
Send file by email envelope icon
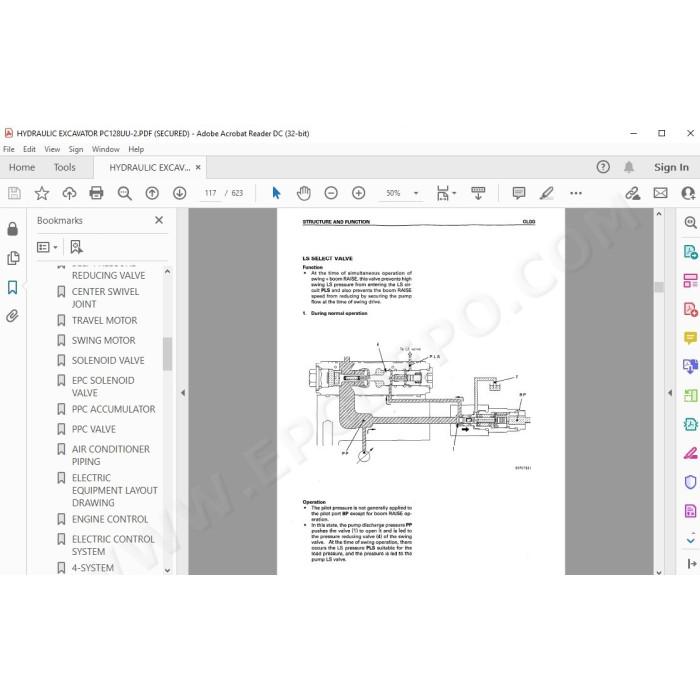(660, 193)
